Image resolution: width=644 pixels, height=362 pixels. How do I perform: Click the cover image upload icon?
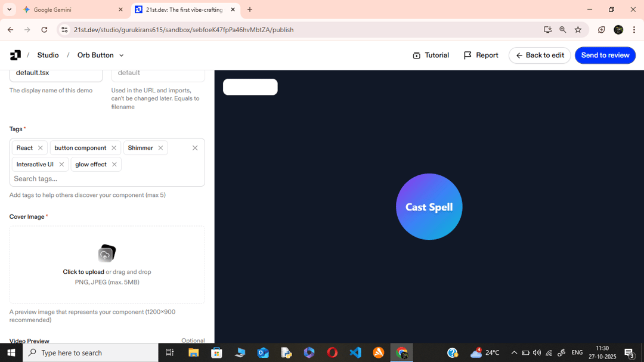pyautogui.click(x=107, y=253)
